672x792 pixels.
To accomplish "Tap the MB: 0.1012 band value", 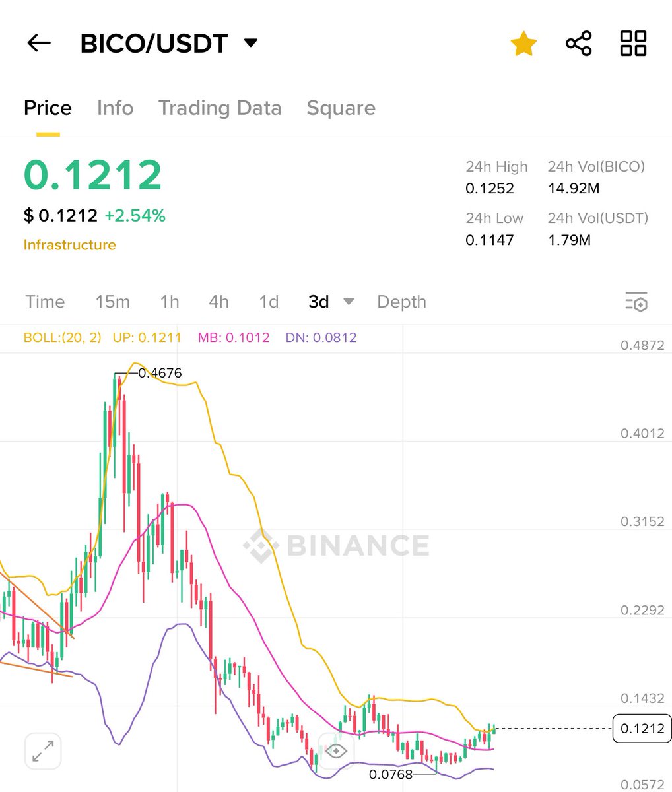I will (x=234, y=337).
